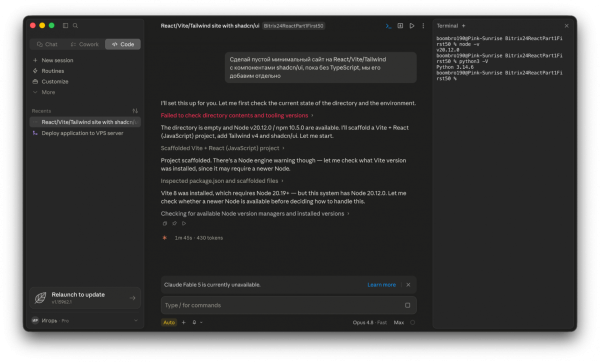Open the Learn more link
The width and height of the screenshot is (600, 362).
coord(382,285)
